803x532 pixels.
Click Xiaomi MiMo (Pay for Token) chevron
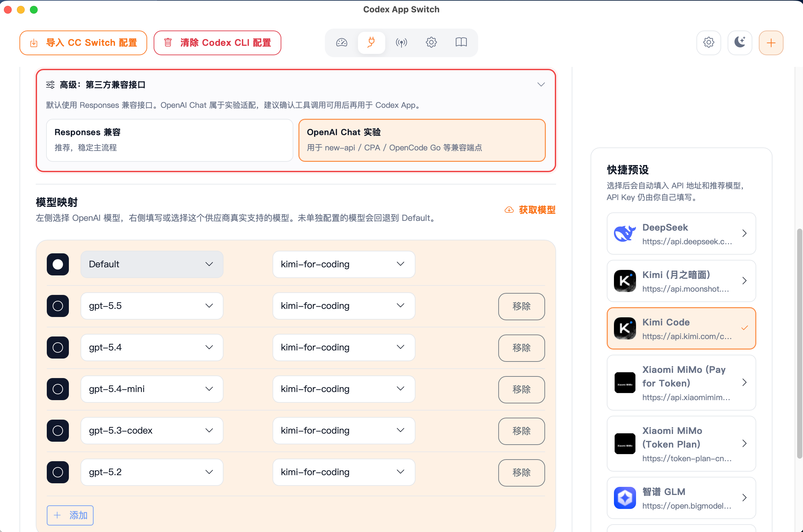point(744,382)
